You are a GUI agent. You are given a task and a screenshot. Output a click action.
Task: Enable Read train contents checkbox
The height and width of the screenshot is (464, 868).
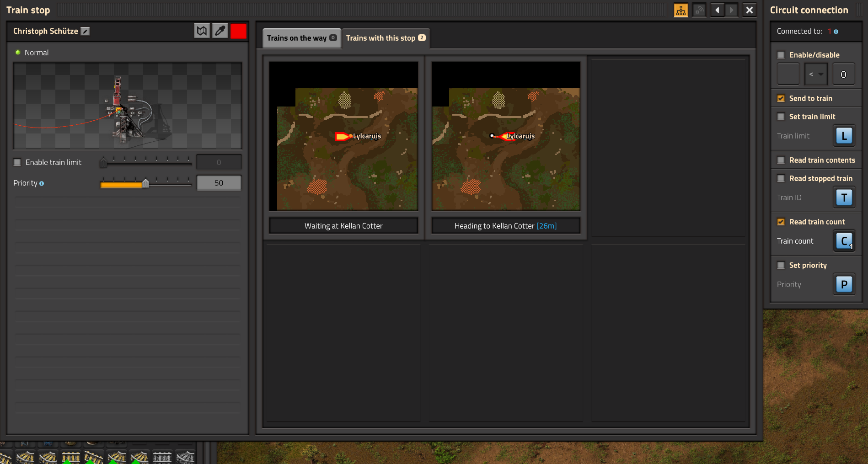point(781,160)
